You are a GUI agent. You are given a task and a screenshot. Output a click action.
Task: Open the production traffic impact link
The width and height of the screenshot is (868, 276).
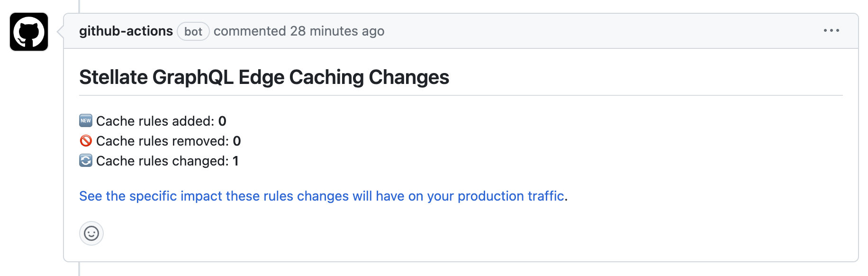(321, 196)
